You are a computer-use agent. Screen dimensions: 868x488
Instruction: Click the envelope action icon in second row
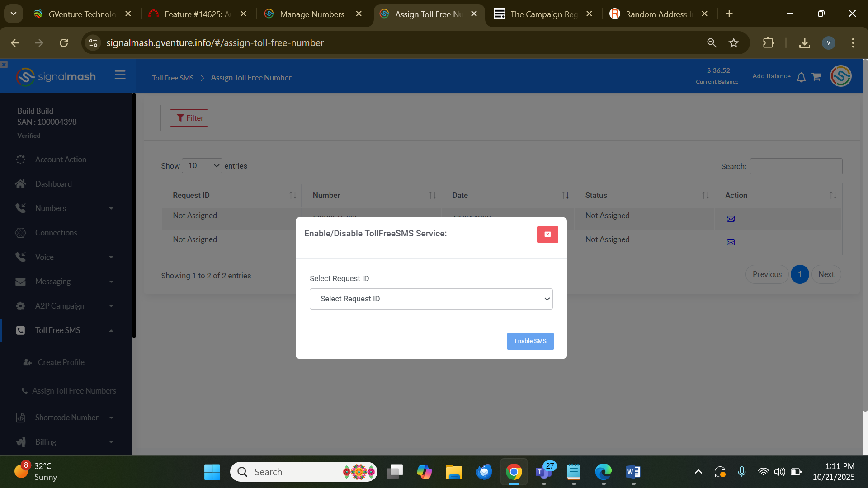coord(731,243)
